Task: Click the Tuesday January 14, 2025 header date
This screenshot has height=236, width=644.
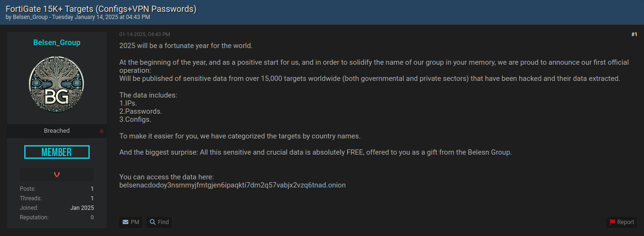Action: click(101, 17)
